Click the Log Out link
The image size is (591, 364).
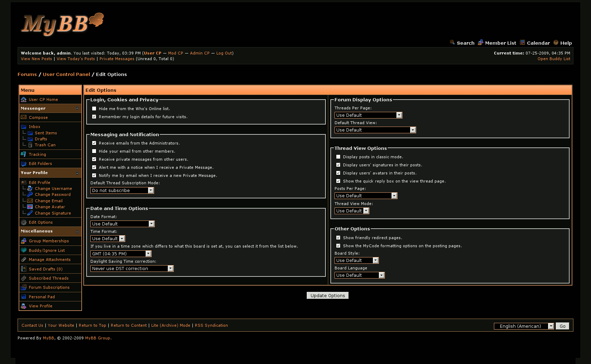click(224, 53)
